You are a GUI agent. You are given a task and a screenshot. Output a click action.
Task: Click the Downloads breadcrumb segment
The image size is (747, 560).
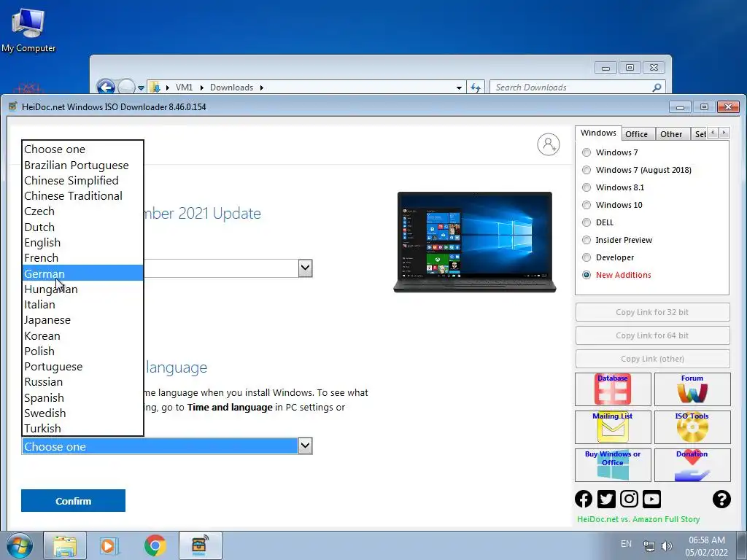[231, 87]
